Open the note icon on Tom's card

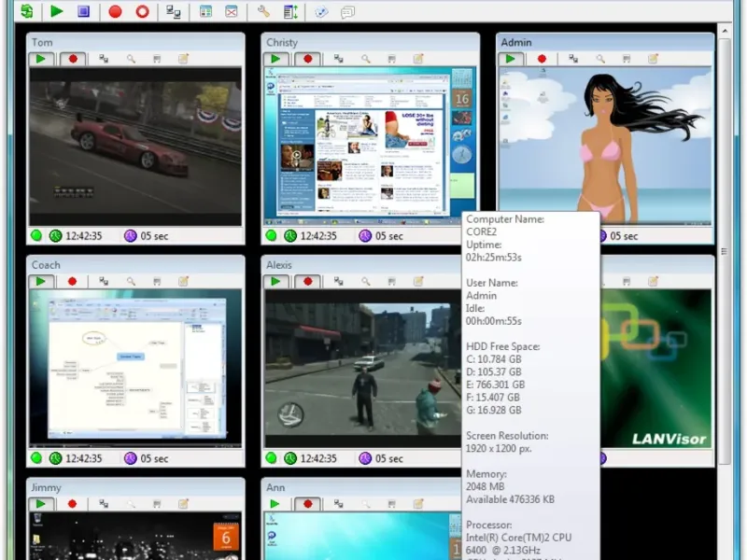tap(183, 59)
